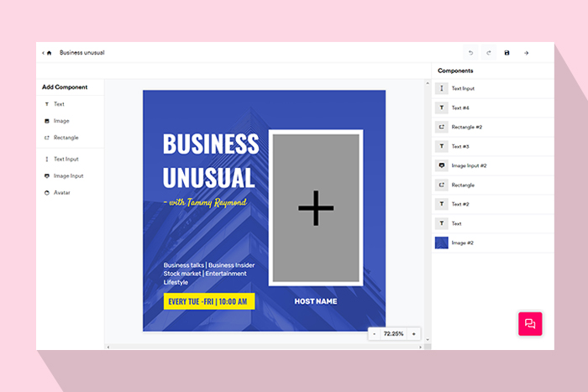The width and height of the screenshot is (588, 392).
Task: Zoom out with the minus button
Action: click(x=375, y=334)
